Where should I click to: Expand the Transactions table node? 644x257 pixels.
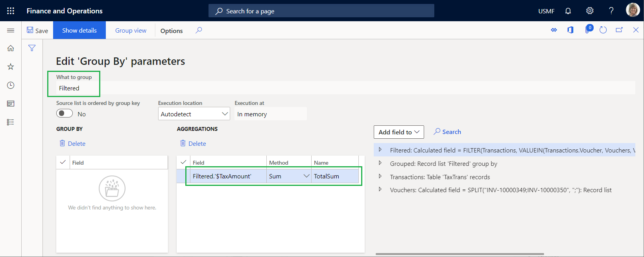(x=380, y=176)
